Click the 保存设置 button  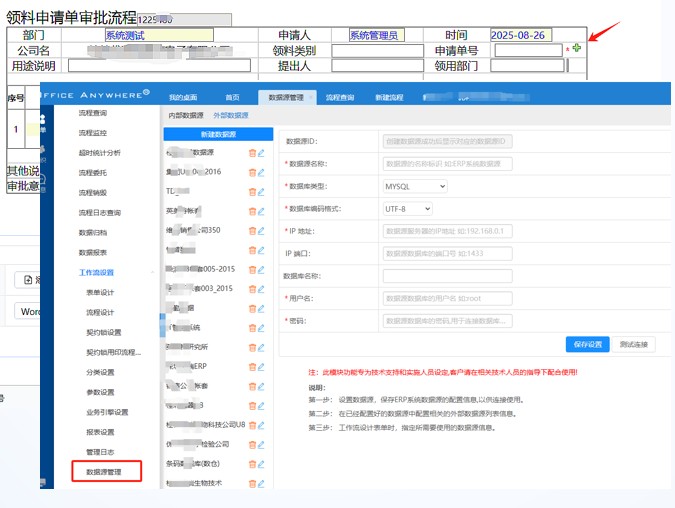coord(587,344)
